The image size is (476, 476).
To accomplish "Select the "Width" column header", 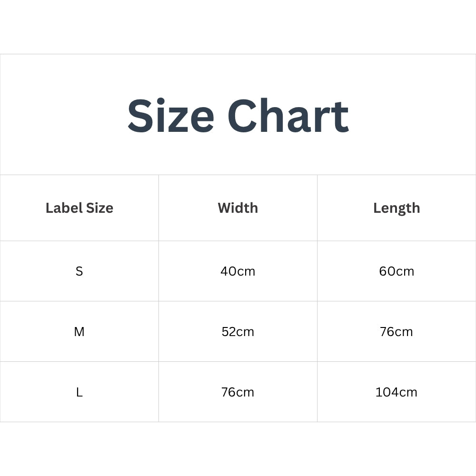I will [x=238, y=208].
